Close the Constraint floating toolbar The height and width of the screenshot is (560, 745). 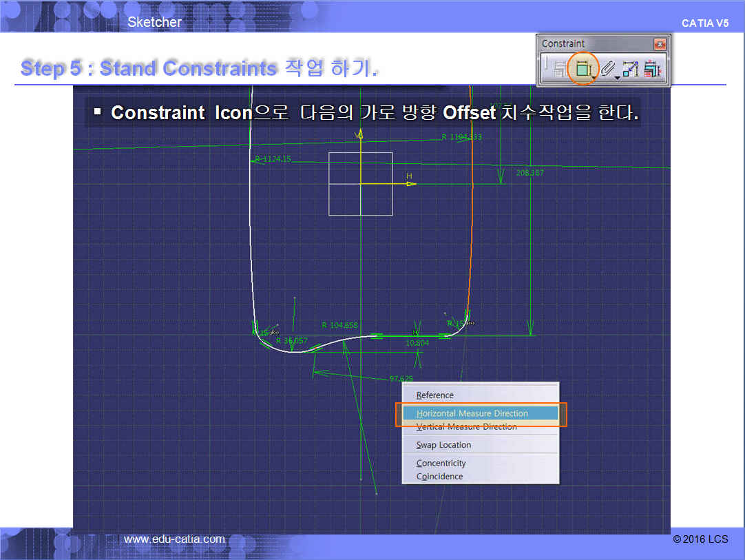[x=660, y=44]
